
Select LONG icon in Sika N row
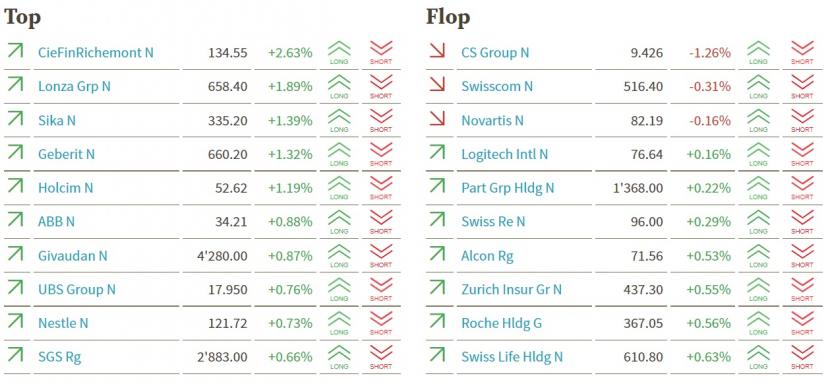coord(339,120)
